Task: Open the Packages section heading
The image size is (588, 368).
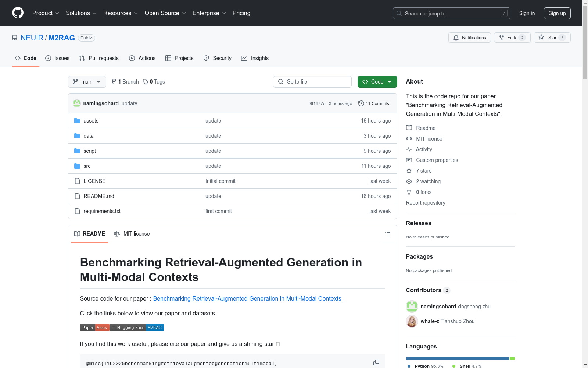Action: 419,256
